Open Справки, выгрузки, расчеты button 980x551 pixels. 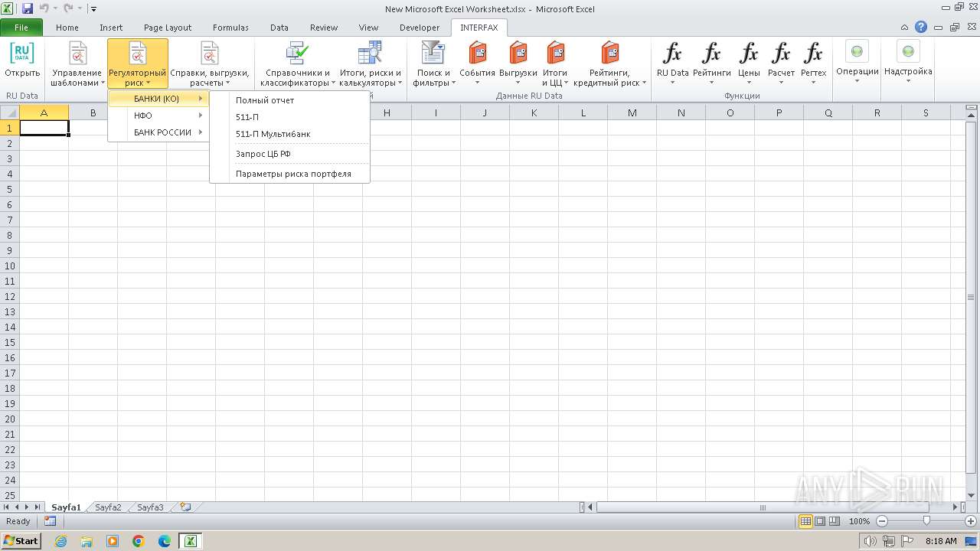[x=210, y=64]
